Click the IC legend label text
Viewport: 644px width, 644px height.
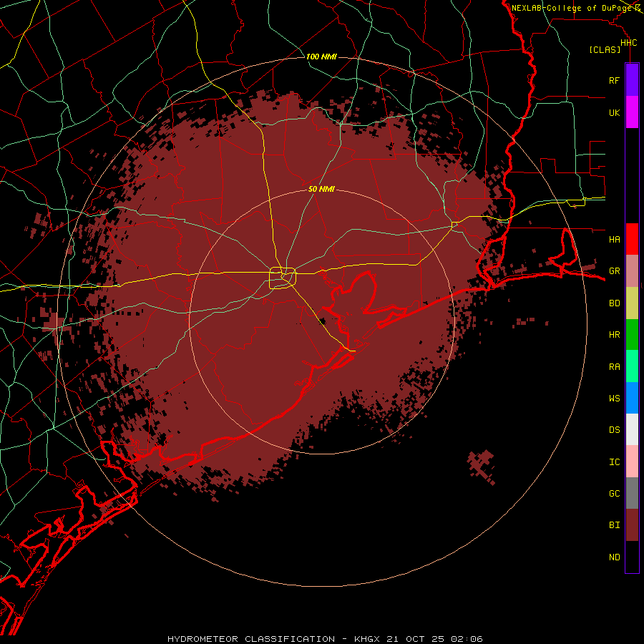(x=614, y=462)
